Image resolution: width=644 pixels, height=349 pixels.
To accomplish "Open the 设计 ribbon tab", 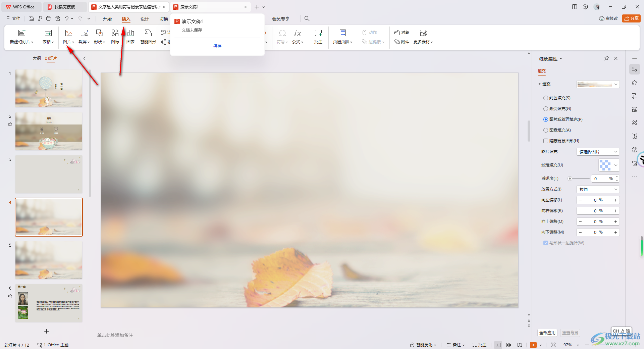I will coord(145,19).
